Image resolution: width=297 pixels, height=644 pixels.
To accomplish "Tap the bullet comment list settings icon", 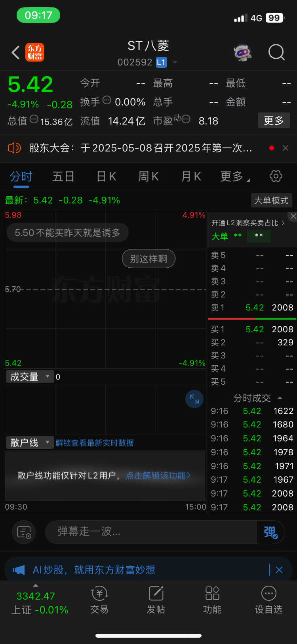I will 24,532.
